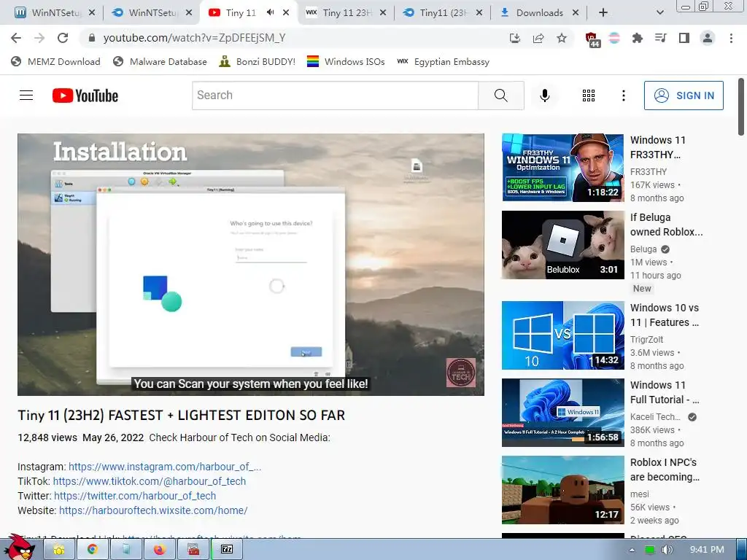This screenshot has width=747, height=560.
Task: Open Firefox from the taskbar
Action: 159,550
